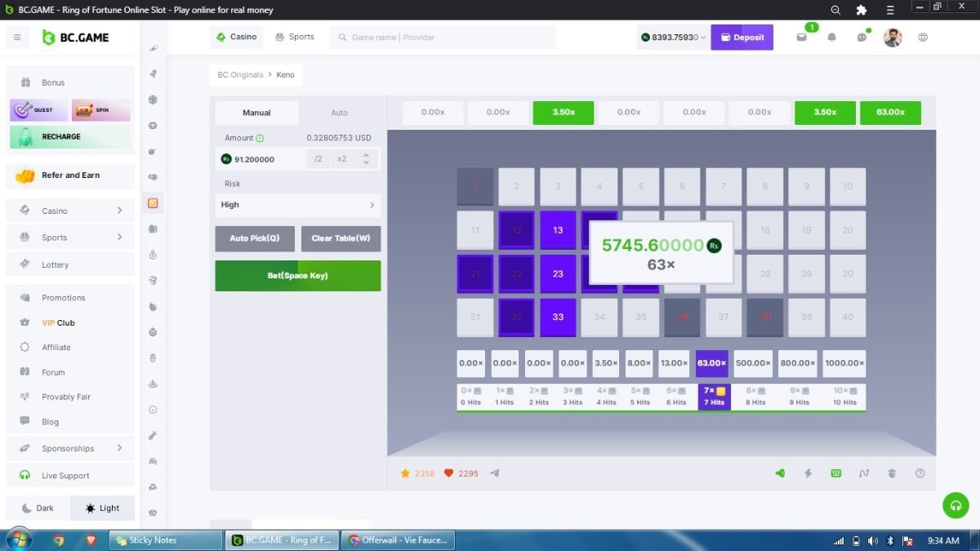Open the chat bubble icon

862,38
